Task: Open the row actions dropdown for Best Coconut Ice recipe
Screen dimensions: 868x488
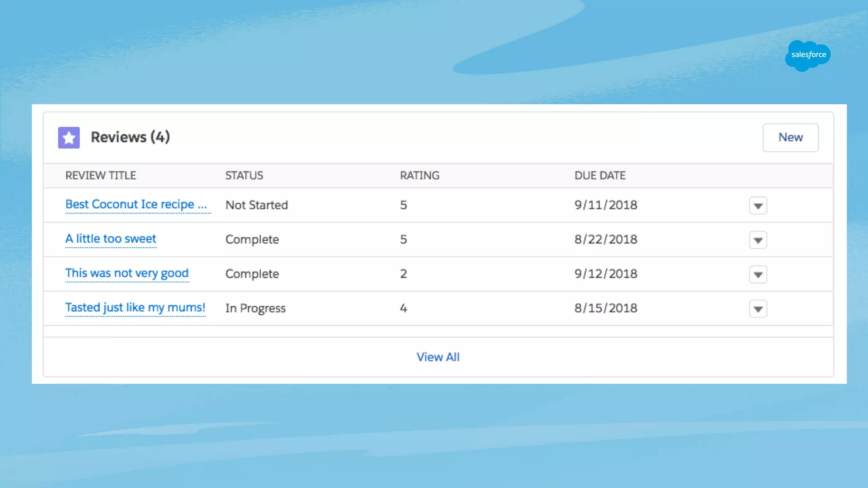Action: [x=758, y=206]
